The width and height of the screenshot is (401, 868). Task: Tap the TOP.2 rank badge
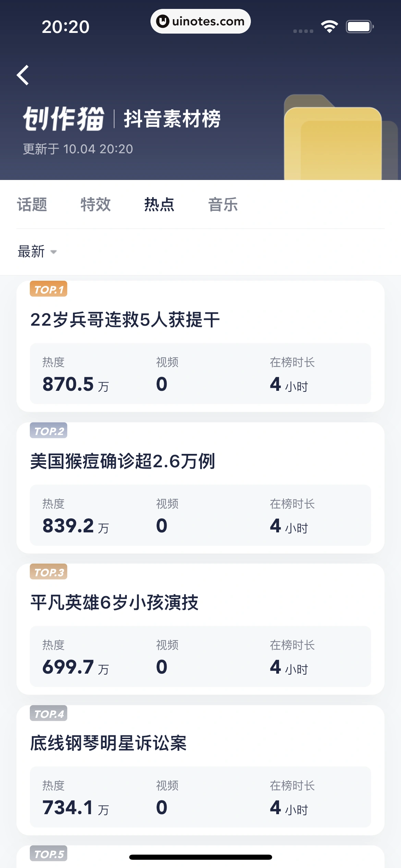click(48, 431)
